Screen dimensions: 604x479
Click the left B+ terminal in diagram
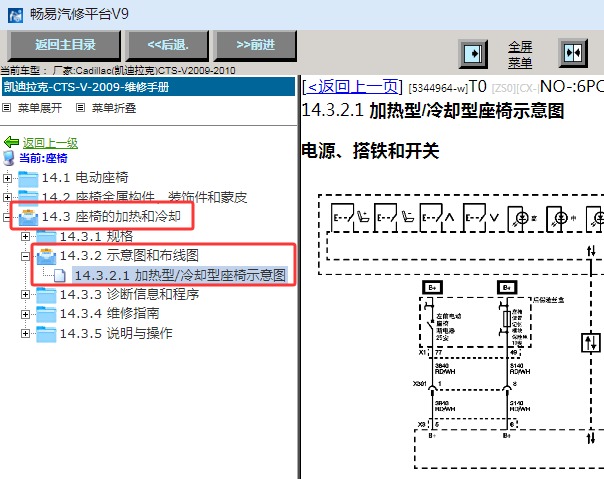tap(432, 287)
